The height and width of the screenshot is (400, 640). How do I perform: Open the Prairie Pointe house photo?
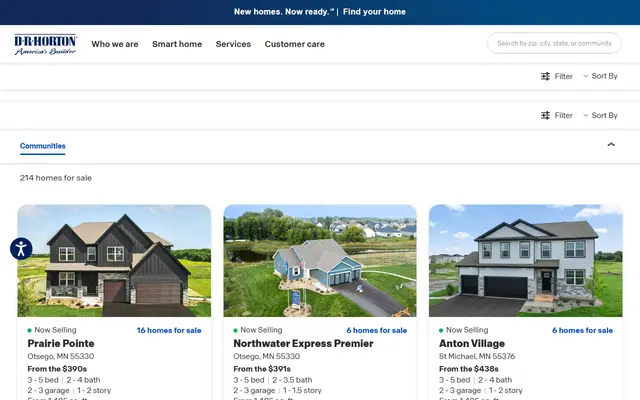pyautogui.click(x=114, y=260)
